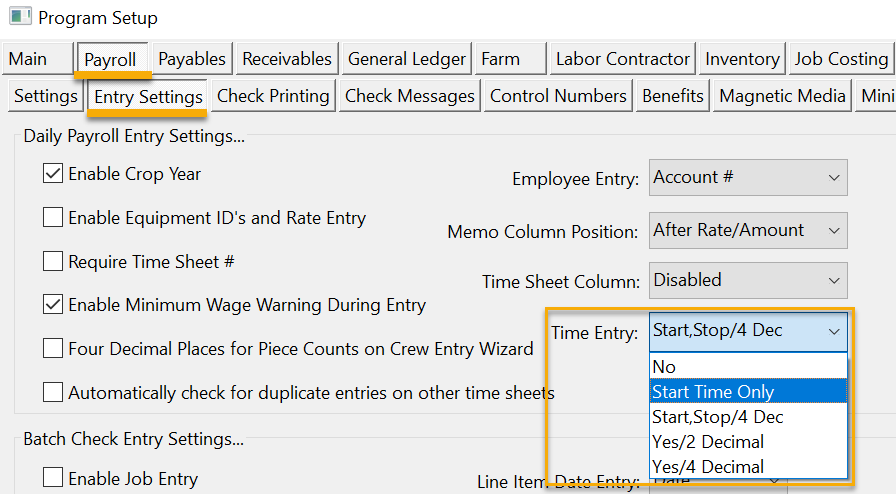Viewport: 896px width, 494px height.
Task: Tick the Enable Job Entry checkbox
Action: pyautogui.click(x=53, y=479)
